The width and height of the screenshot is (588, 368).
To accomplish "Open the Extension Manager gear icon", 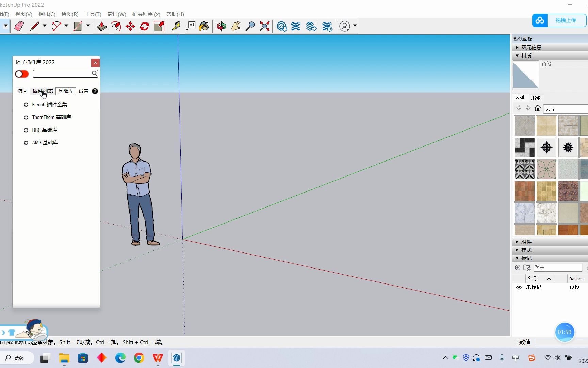I will [x=327, y=26].
